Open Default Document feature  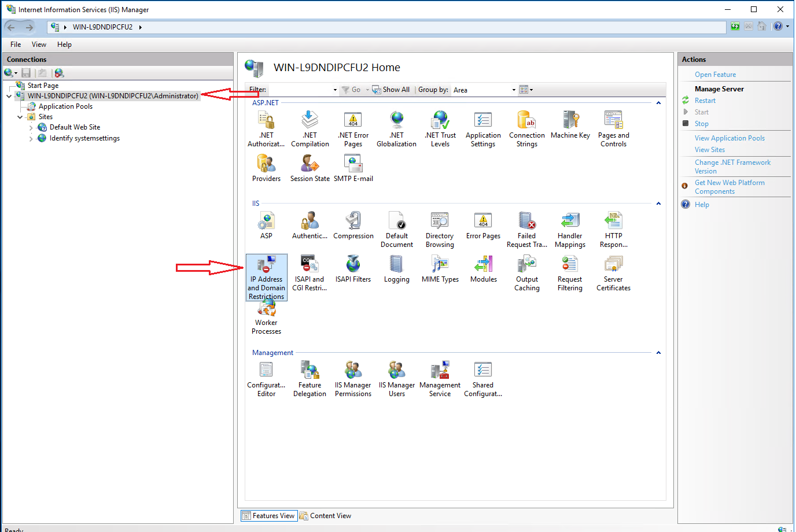tap(397, 230)
